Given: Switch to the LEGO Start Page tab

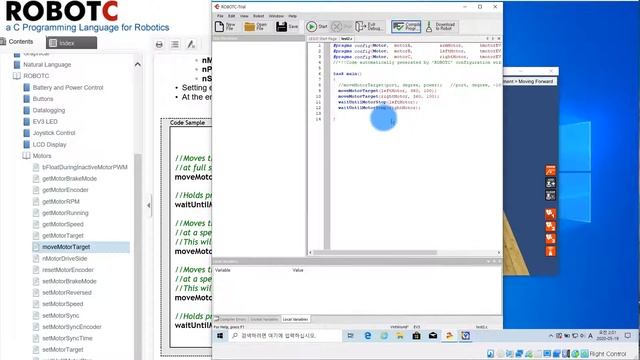Looking at the screenshot, I should (x=322, y=39).
